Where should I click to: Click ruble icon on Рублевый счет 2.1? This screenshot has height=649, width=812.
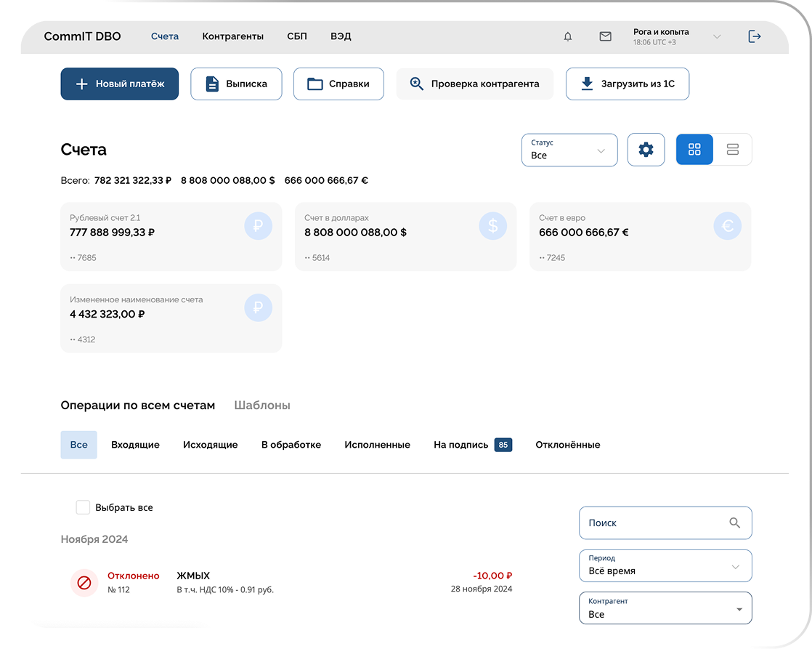[258, 226]
